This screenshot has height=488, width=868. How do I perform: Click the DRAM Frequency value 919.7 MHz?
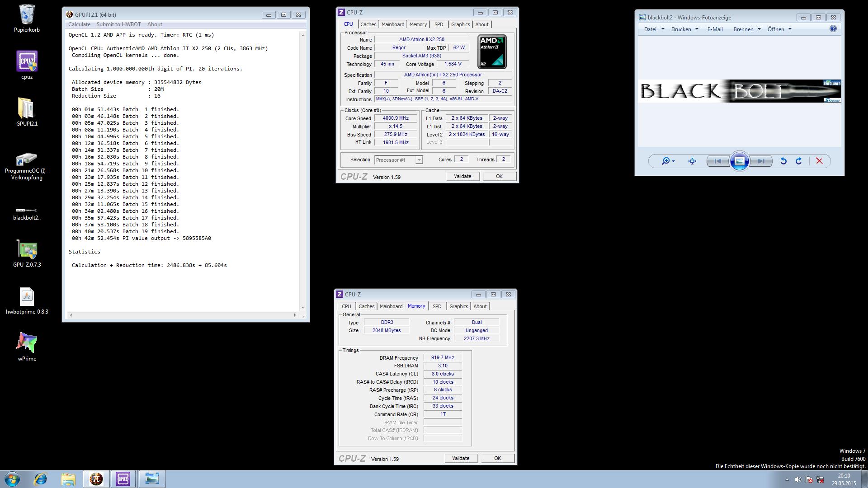pyautogui.click(x=443, y=358)
